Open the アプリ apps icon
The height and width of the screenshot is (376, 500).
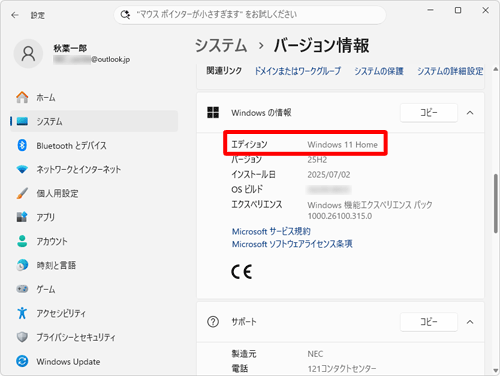(22, 217)
